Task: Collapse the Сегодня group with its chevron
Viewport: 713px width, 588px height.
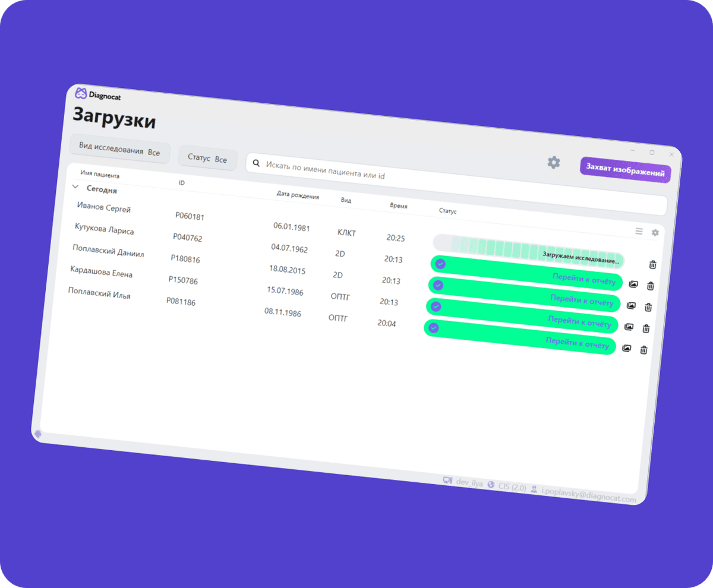Action: [x=75, y=186]
